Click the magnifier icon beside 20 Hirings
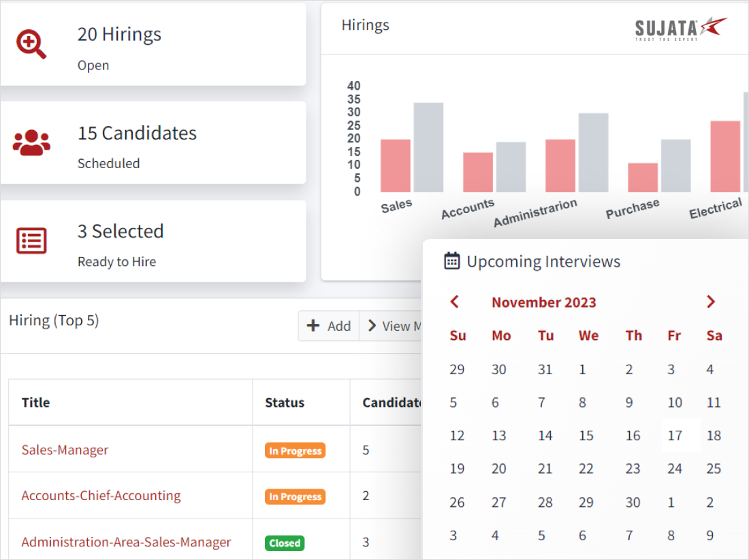 (31, 45)
